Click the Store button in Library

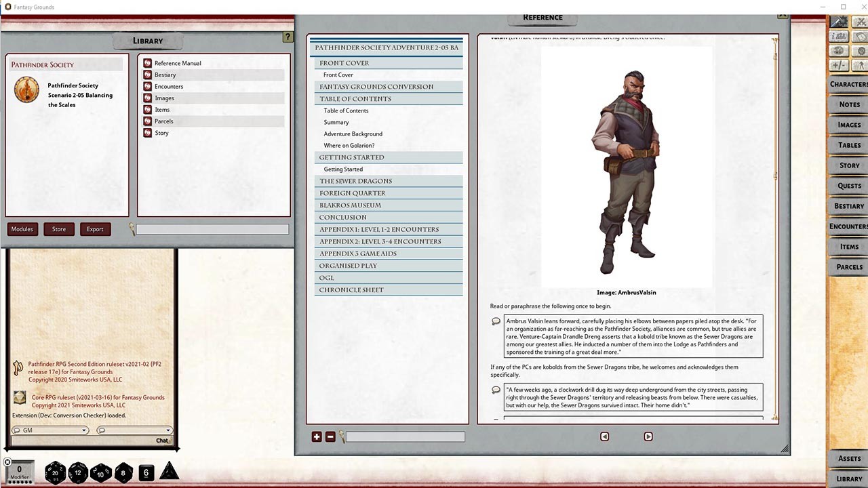tap(58, 229)
